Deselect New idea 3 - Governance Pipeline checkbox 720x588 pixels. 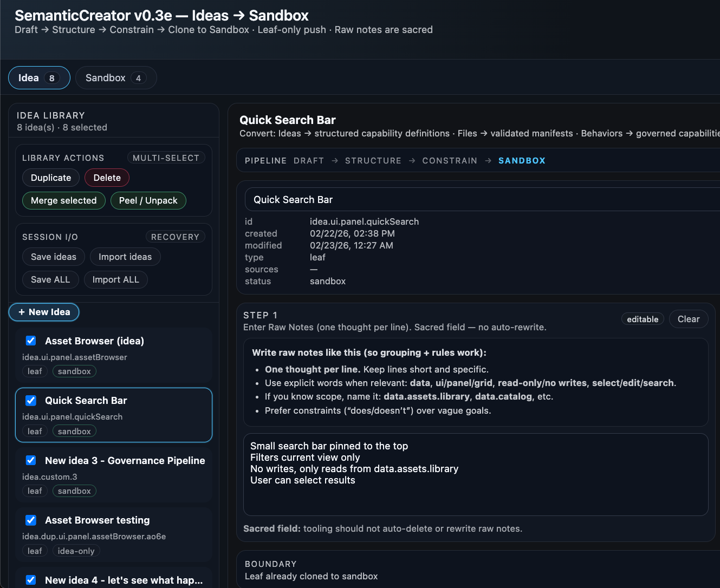pyautogui.click(x=31, y=460)
